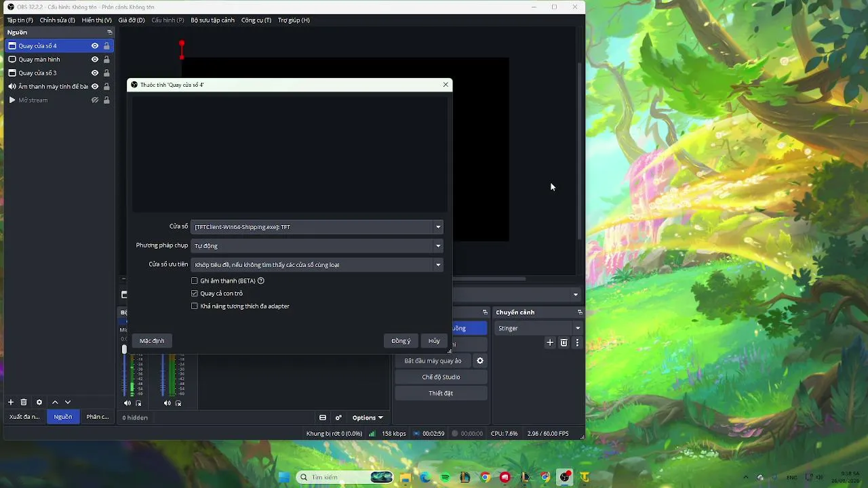Viewport: 868px width, 488px height.
Task: Hide the 'Âm thanh máy tính' audio source
Action: 95,87
